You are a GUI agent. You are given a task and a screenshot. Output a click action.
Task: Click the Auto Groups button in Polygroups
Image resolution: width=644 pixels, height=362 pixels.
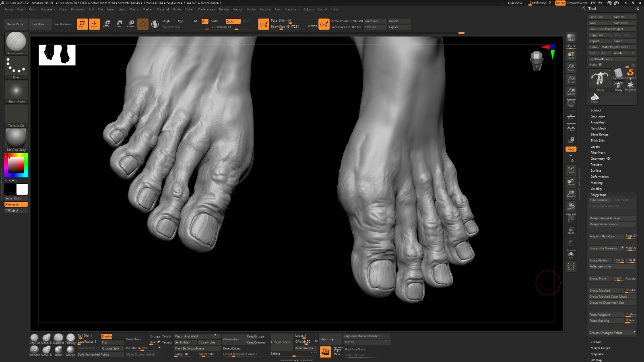click(599, 200)
